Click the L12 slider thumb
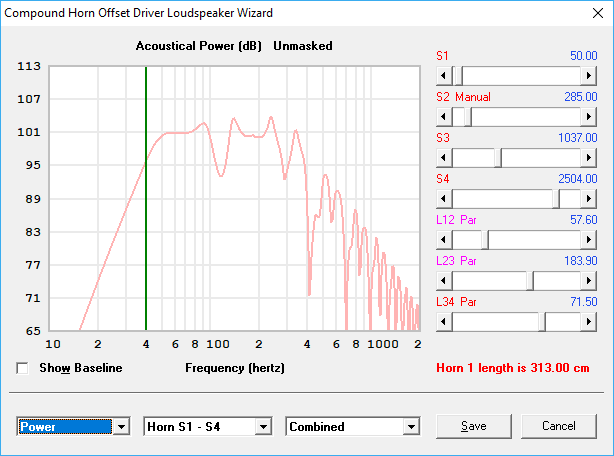614x456 pixels. point(485,240)
